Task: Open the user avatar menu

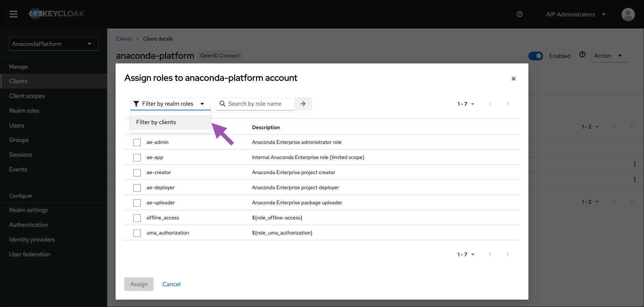Action: point(628,14)
